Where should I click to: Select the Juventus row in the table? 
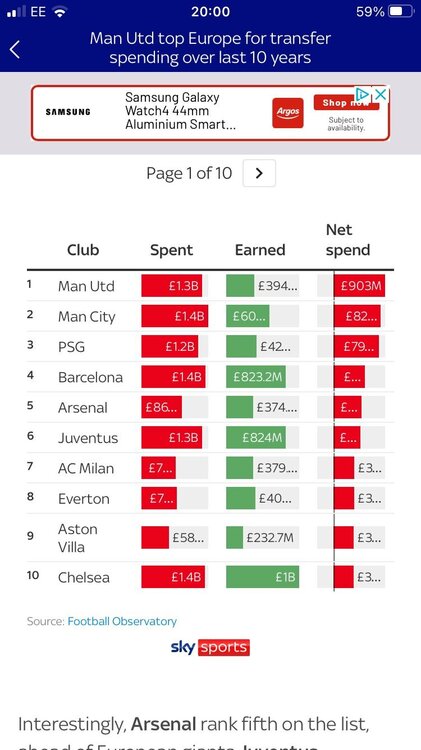click(210, 438)
